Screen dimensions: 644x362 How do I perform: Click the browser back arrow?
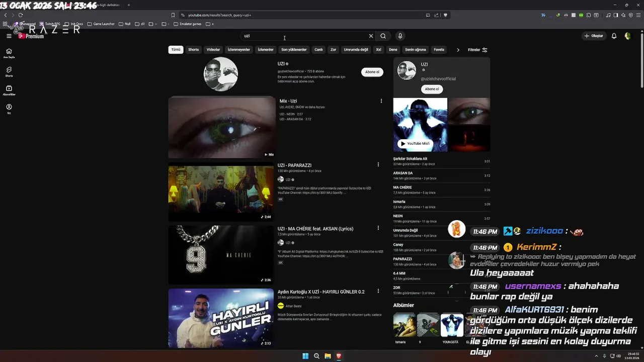pos(6,15)
